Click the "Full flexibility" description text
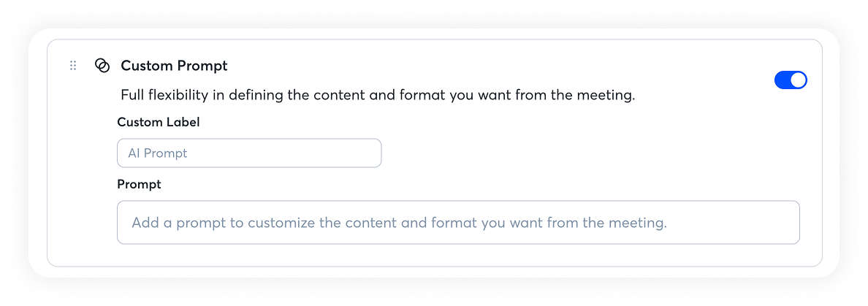This screenshot has height=306, width=868. click(378, 96)
